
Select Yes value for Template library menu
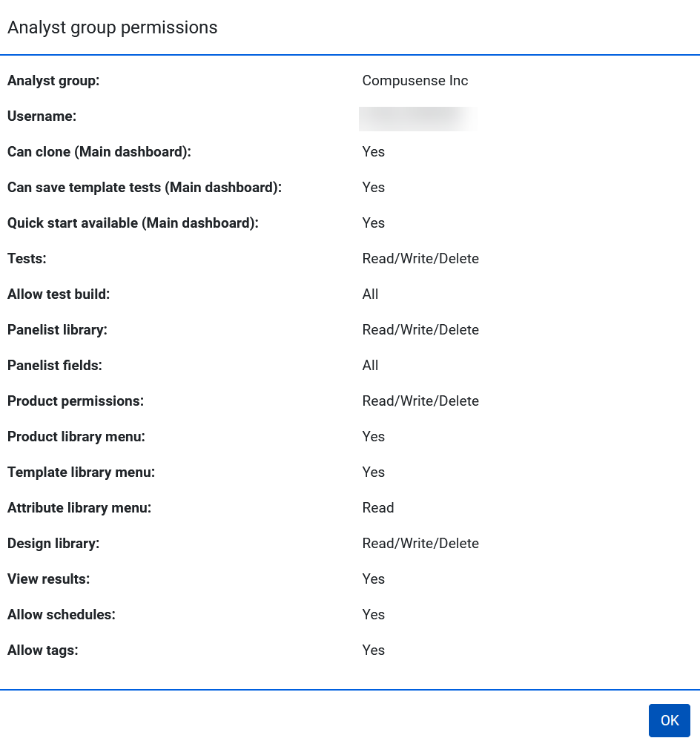[374, 472]
